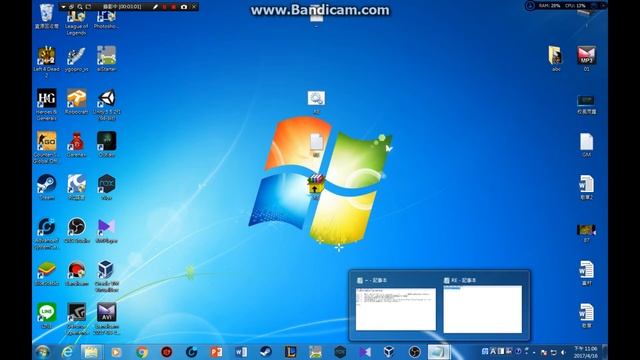640x360 pixels.
Task: Select the OBS Studio desktop shortcut
Action: [x=76, y=230]
